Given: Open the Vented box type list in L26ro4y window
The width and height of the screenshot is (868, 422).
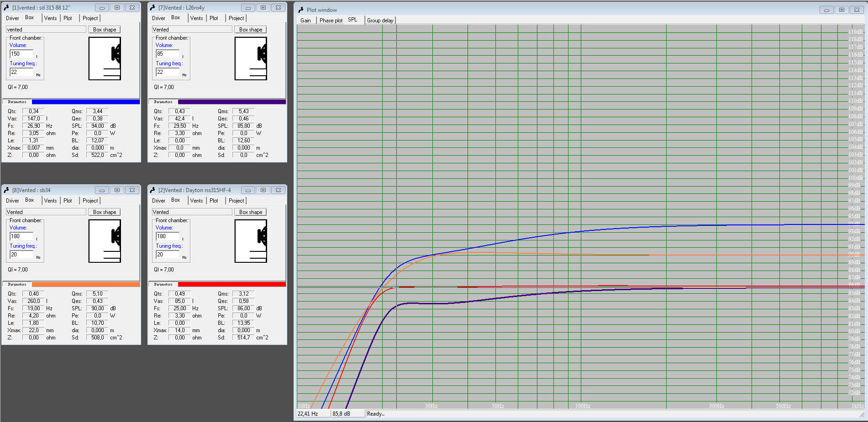Looking at the screenshot, I should 192,30.
